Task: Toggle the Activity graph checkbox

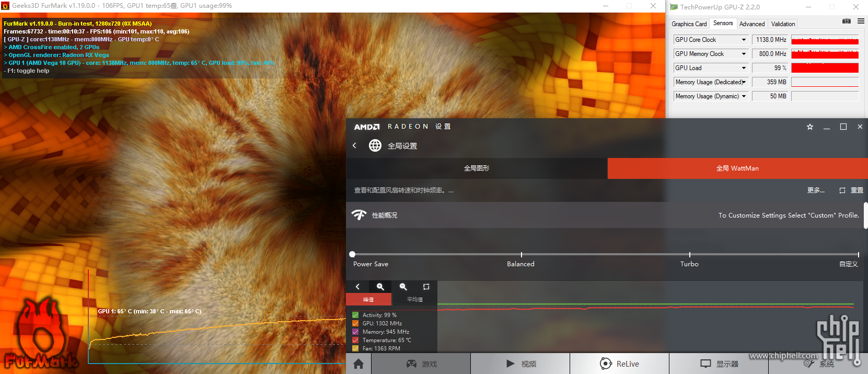Action: pos(355,315)
